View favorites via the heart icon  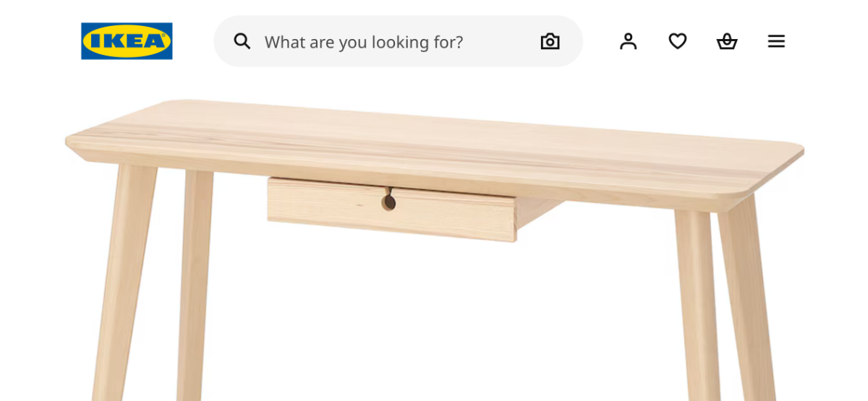pyautogui.click(x=678, y=41)
